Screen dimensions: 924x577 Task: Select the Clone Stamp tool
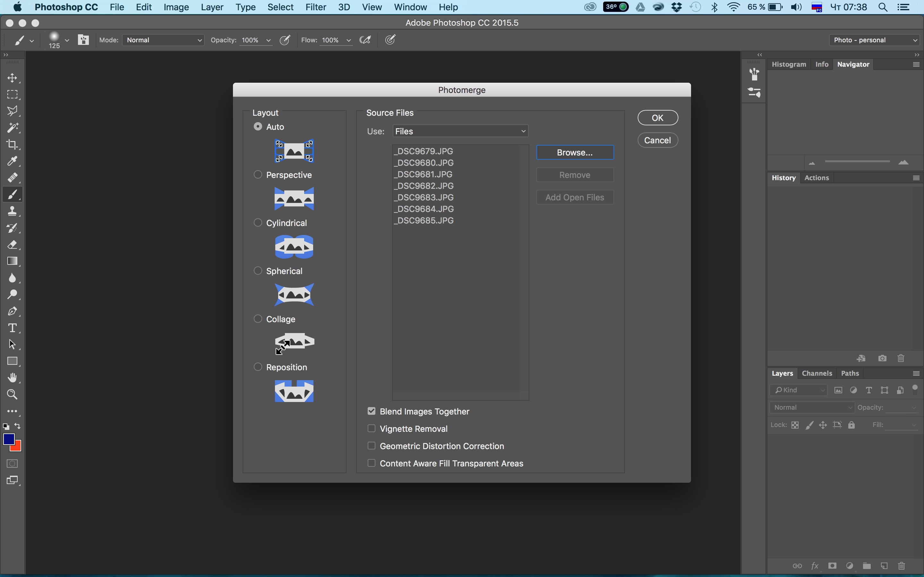point(12,211)
